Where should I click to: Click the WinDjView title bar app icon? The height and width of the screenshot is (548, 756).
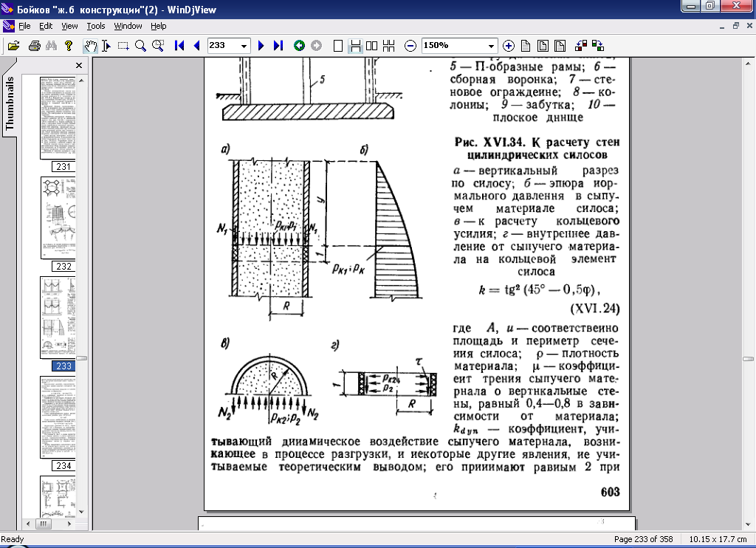(x=7, y=9)
